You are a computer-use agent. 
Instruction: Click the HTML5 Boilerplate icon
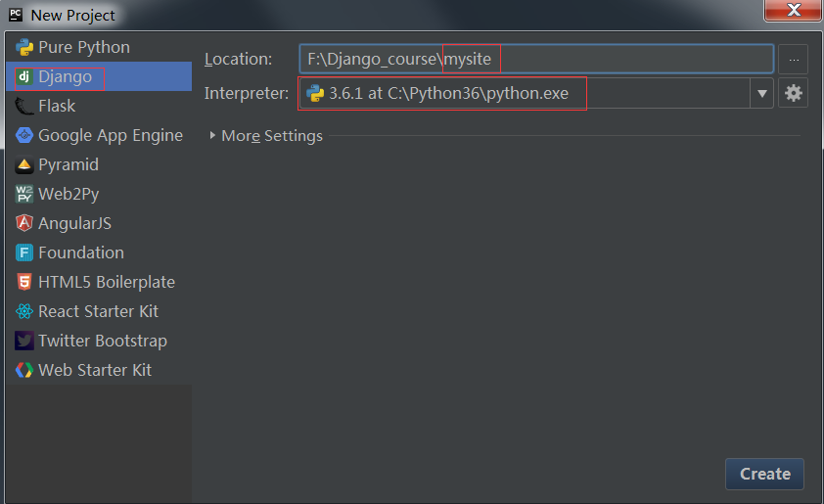click(24, 282)
